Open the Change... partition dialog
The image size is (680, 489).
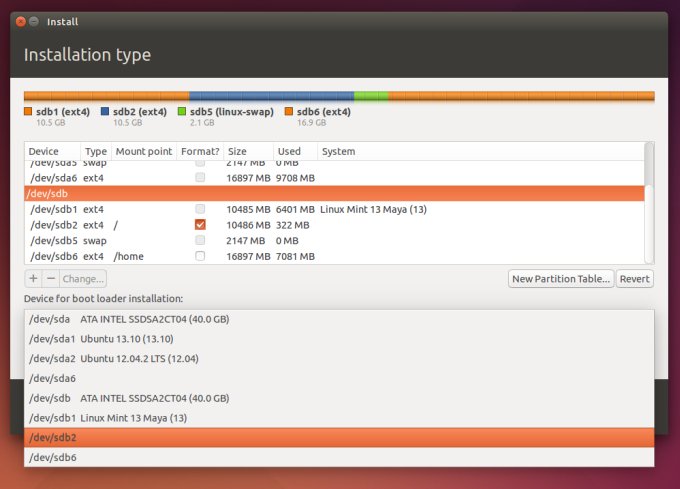(x=83, y=279)
